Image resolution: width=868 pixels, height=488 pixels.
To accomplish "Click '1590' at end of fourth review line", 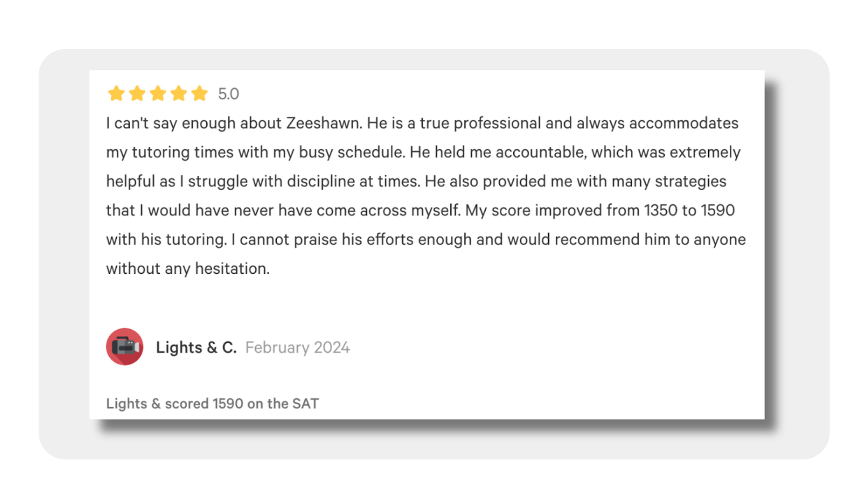I will (x=718, y=210).
